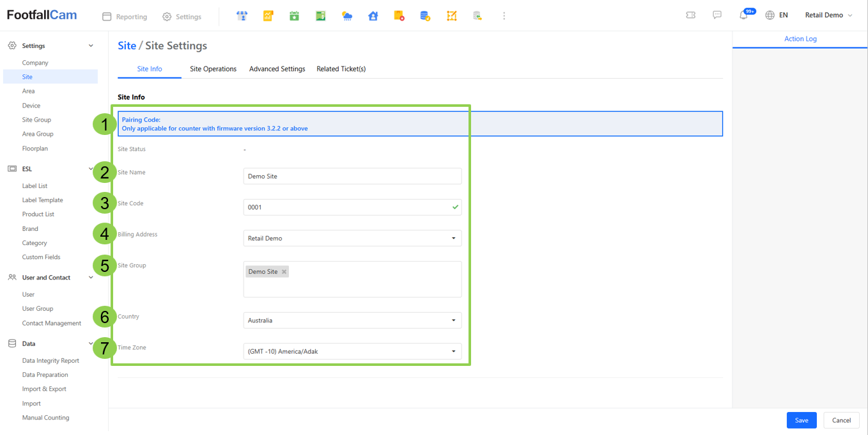Open the database coins icon
Screen dimensions: 868x435
click(x=425, y=16)
